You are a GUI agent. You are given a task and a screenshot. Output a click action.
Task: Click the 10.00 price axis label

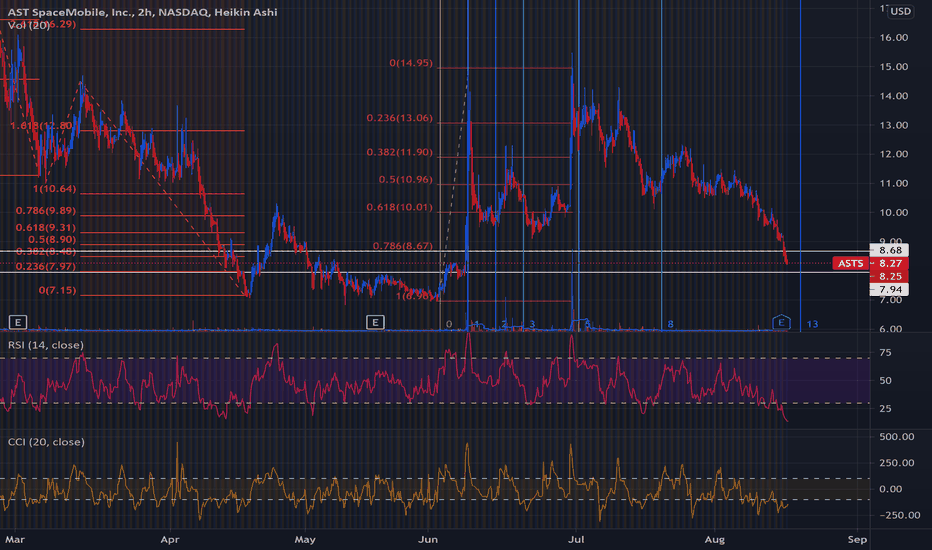pyautogui.click(x=893, y=212)
